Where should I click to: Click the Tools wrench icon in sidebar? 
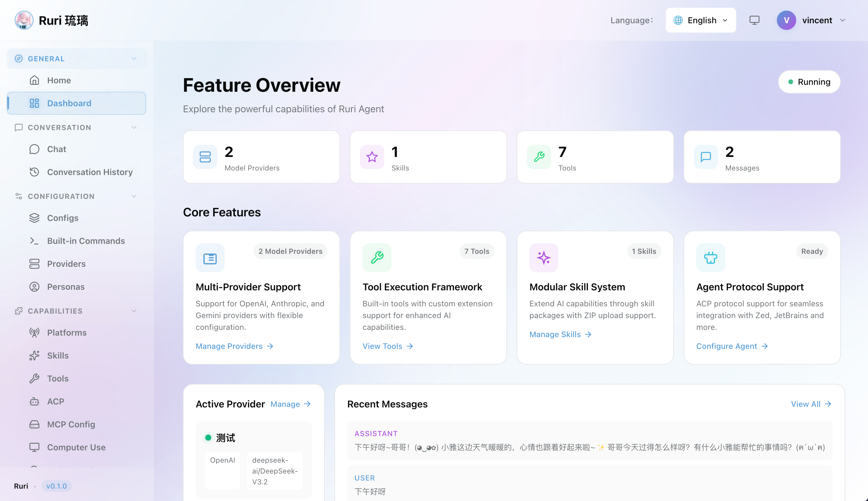tap(34, 378)
